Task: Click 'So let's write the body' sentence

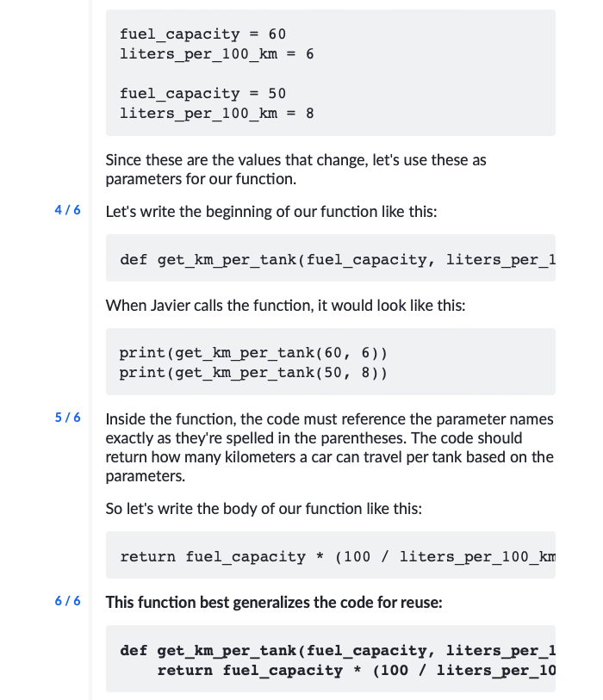Action: point(264,509)
